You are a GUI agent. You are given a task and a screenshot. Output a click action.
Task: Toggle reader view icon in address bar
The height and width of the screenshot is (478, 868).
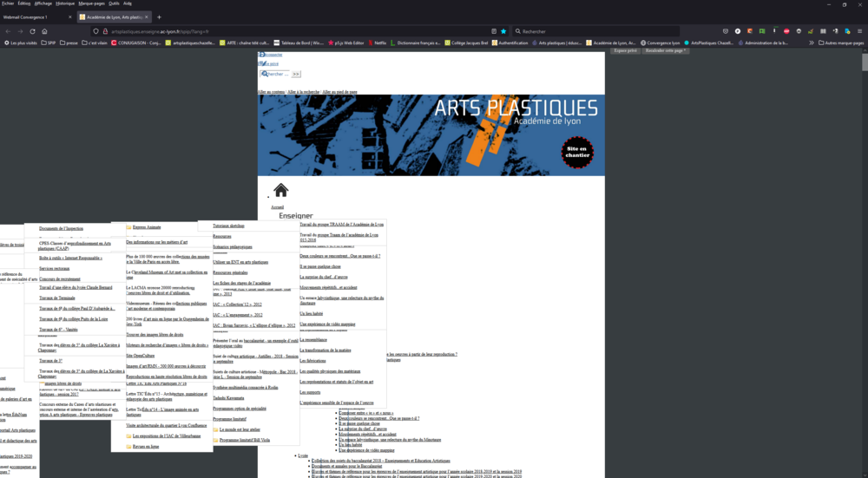[x=494, y=31]
